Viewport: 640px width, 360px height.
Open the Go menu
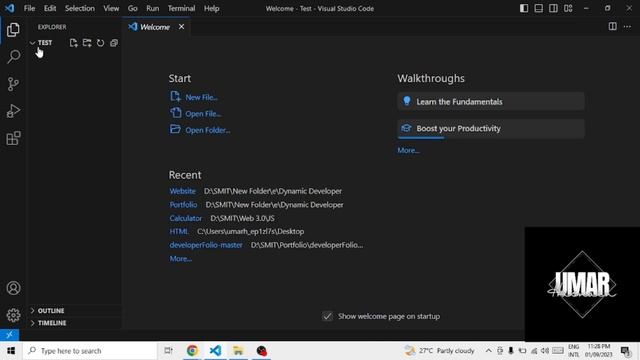tap(133, 8)
